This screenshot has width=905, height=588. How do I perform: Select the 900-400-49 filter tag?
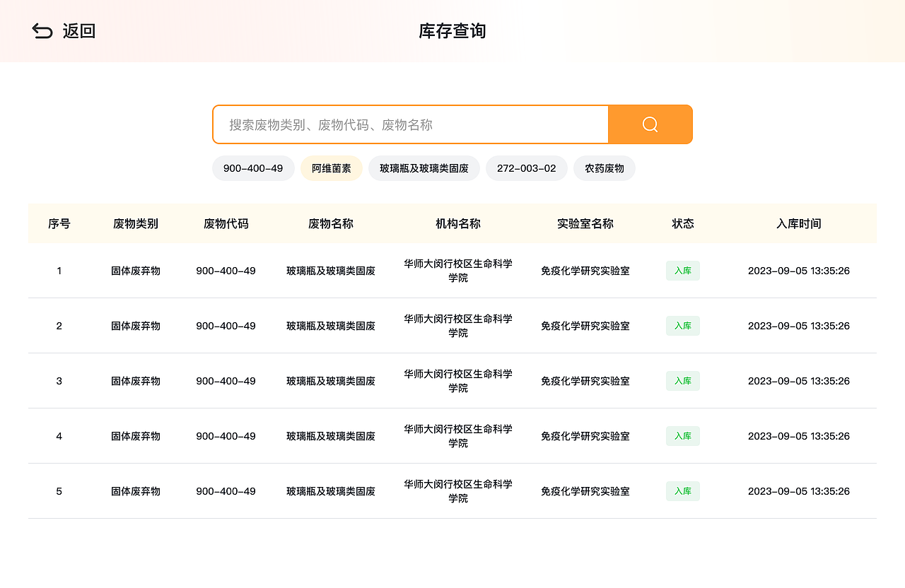[x=253, y=168]
